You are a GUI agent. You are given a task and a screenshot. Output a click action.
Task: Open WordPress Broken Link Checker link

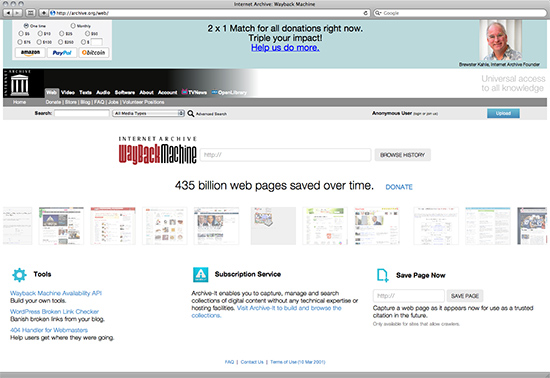click(54, 311)
